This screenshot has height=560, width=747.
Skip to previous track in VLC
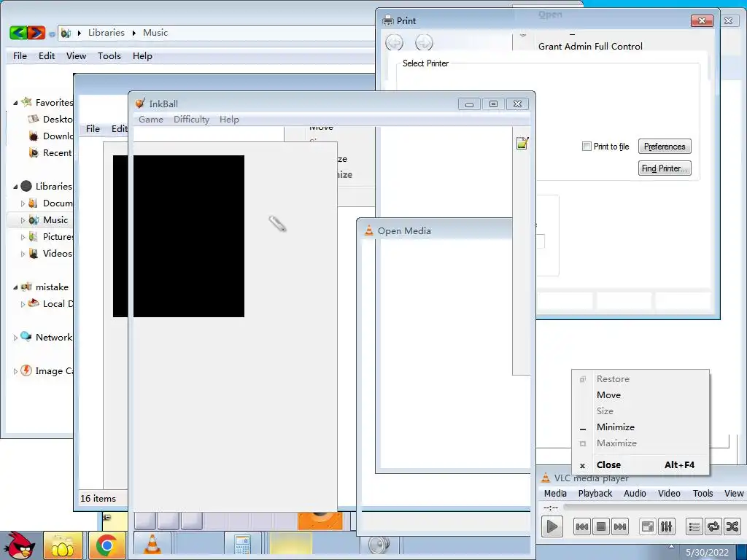(x=581, y=526)
